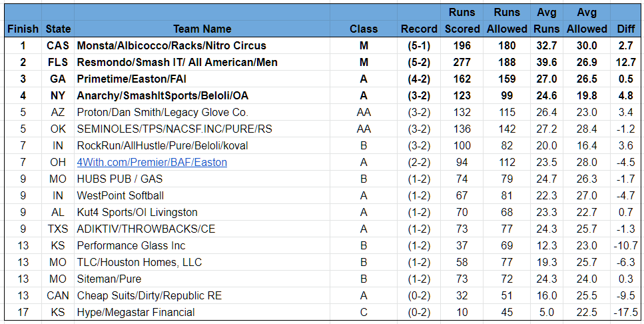Select the Hype/Megastar Financial cell

[202, 313]
